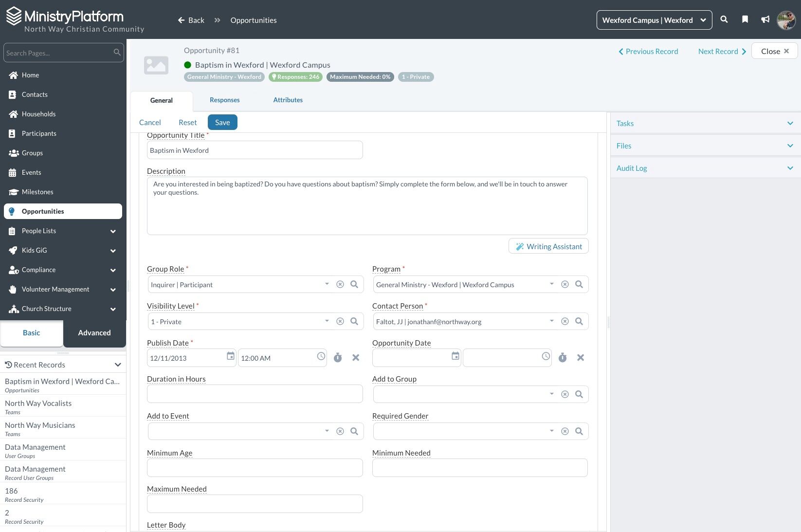
Task: Click the Opportunity Title input field
Action: (x=255, y=150)
